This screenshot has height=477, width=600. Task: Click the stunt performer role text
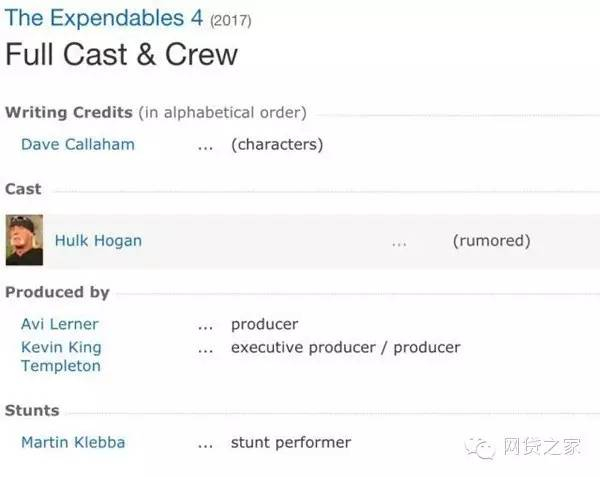[291, 442]
